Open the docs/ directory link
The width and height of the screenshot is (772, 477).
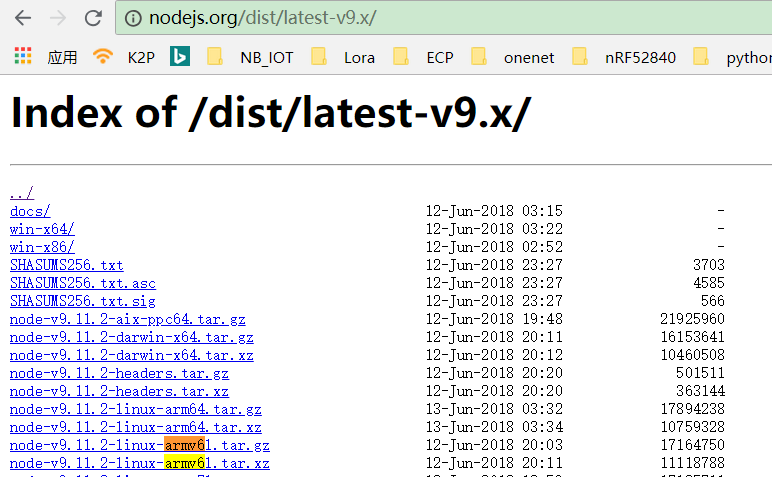tap(30, 211)
